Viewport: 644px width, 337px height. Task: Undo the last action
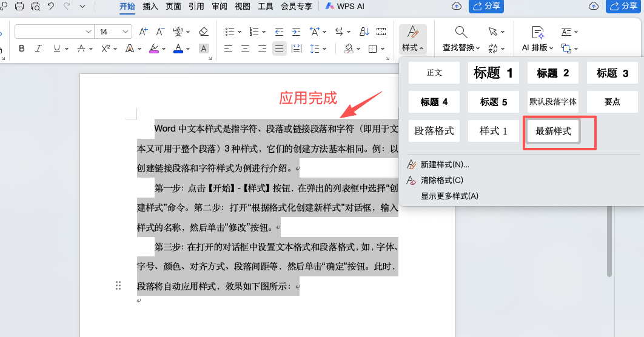click(x=51, y=6)
